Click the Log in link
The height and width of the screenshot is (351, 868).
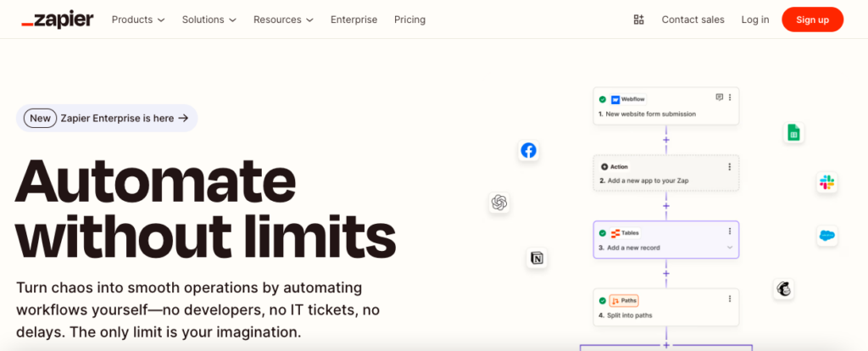point(755,19)
